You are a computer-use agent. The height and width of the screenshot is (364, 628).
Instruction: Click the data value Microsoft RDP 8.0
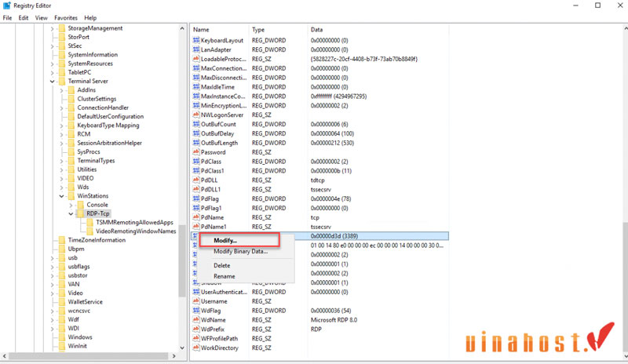coord(334,319)
